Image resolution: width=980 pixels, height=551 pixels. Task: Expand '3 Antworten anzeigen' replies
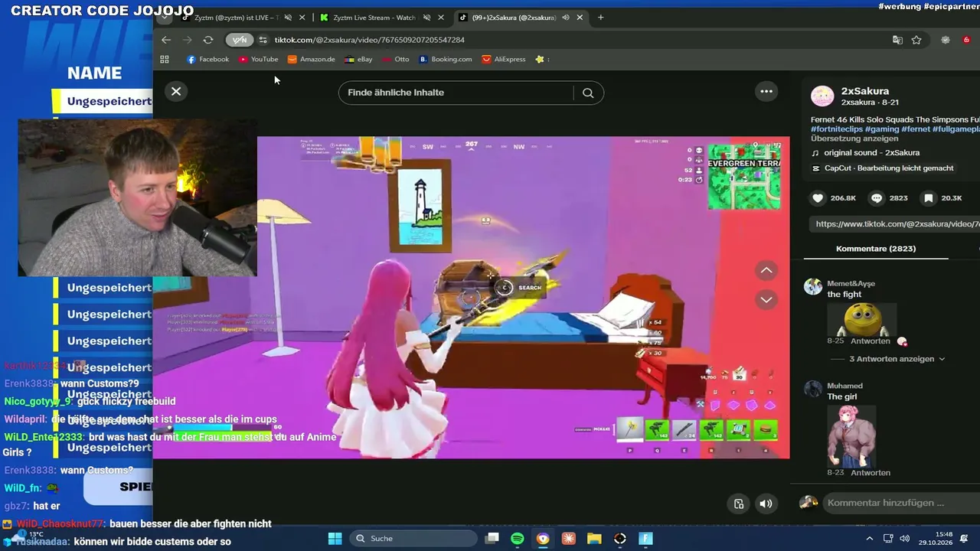pos(897,359)
